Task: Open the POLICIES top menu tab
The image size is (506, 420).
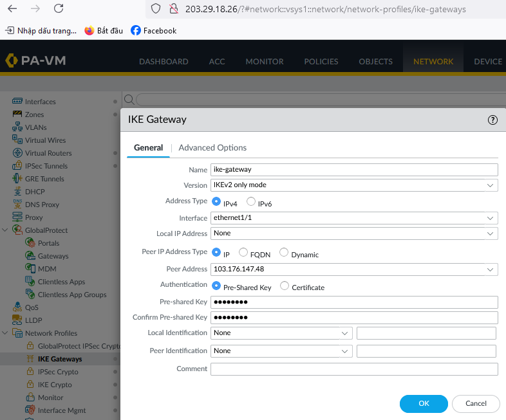Action: (x=321, y=62)
